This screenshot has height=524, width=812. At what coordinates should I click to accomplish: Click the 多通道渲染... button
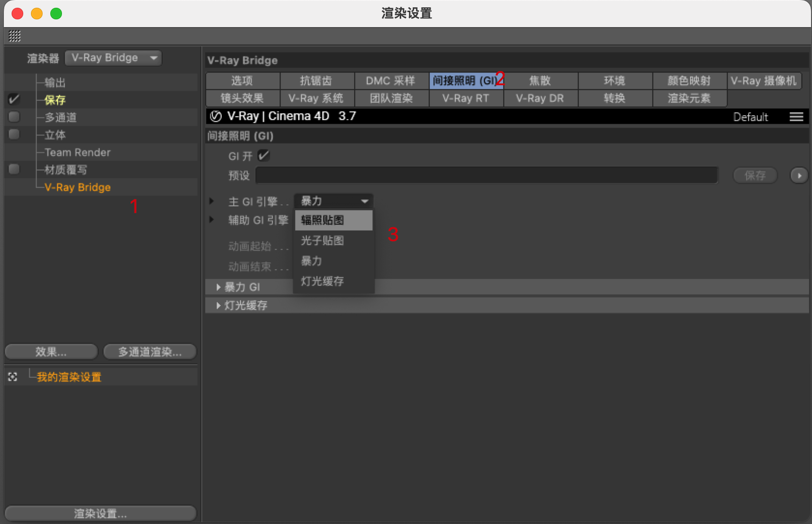coord(150,352)
